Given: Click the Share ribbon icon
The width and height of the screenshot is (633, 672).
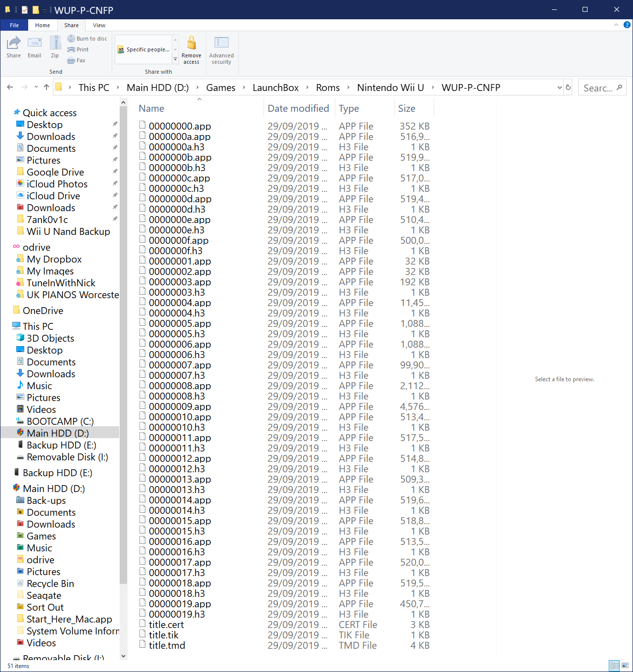Looking at the screenshot, I should point(13,47).
